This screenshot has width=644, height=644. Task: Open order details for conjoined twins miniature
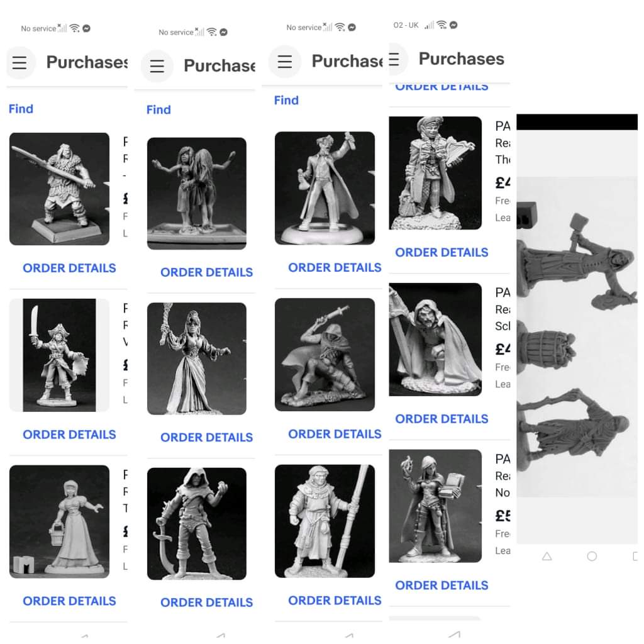coord(206,272)
